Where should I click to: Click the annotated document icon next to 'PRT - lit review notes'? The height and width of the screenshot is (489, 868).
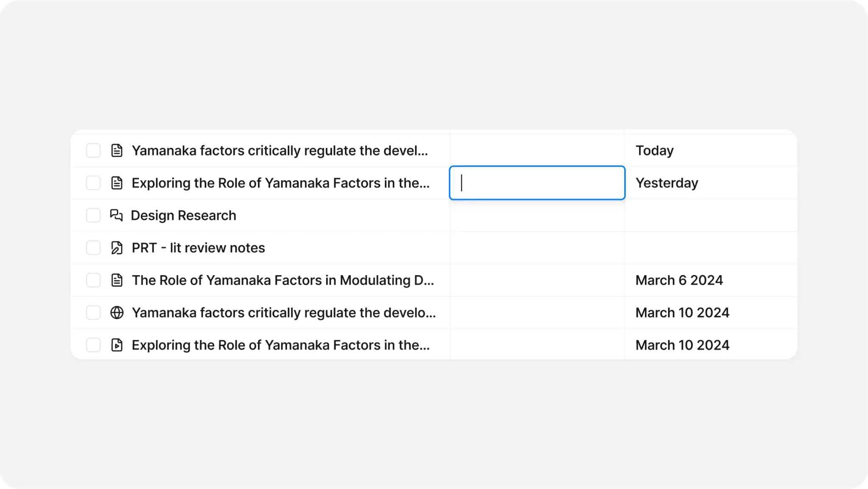point(116,247)
